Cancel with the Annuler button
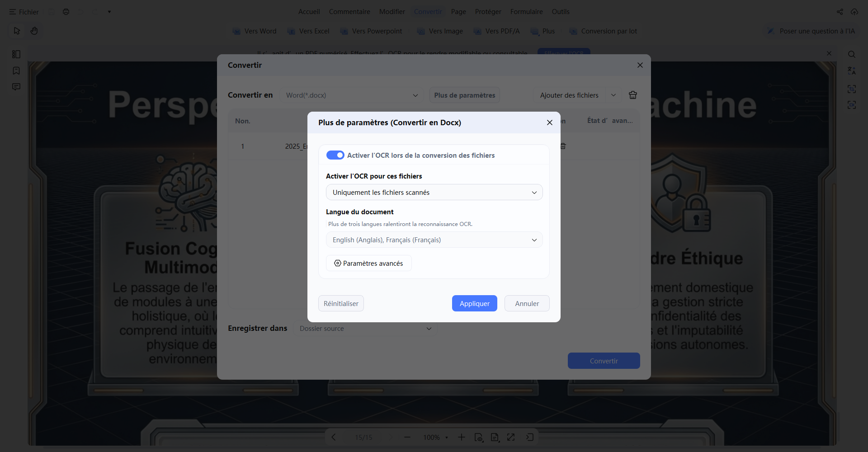Screen dimensions: 868x452 click(x=527, y=303)
